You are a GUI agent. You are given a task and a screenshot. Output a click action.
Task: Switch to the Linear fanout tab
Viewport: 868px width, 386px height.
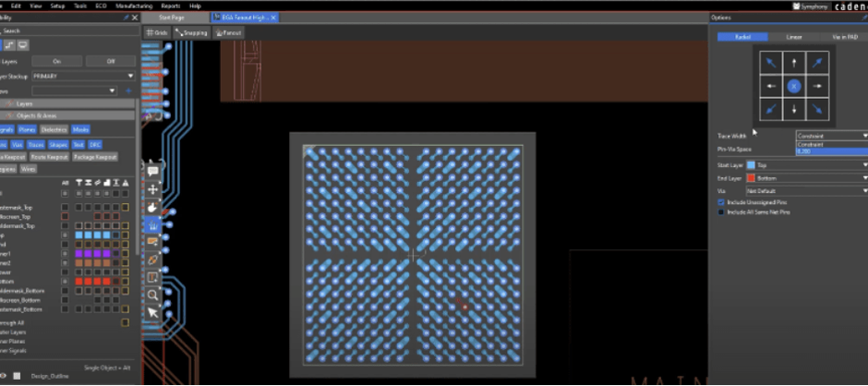[x=794, y=37]
